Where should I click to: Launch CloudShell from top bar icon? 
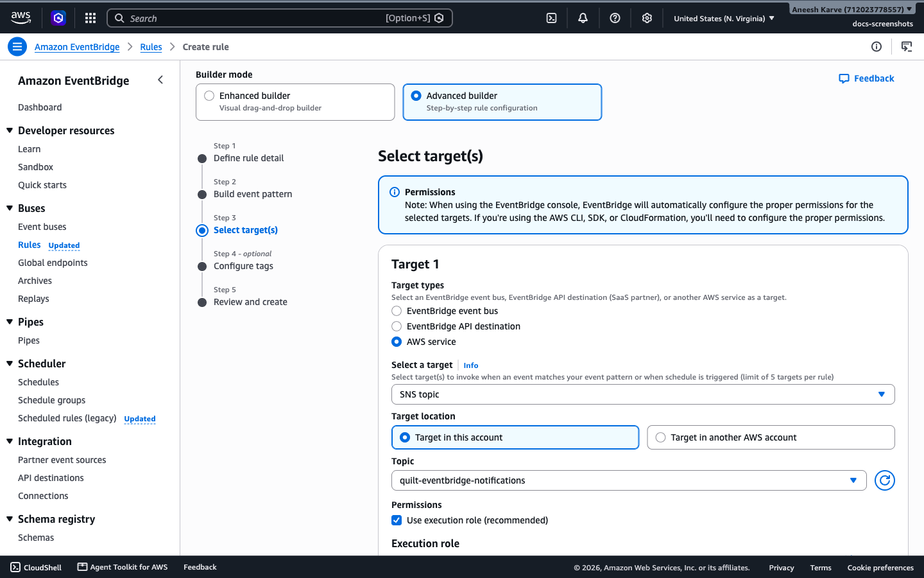click(551, 18)
